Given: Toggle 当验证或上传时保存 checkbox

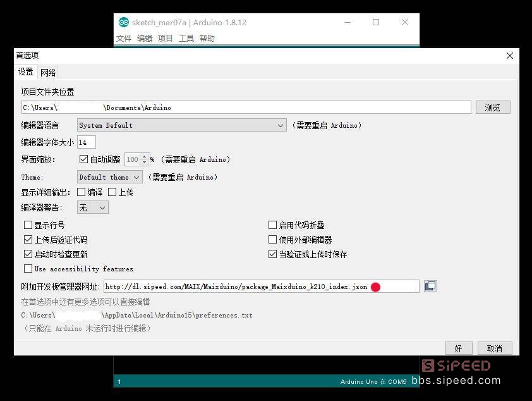Looking at the screenshot, I should 272,254.
